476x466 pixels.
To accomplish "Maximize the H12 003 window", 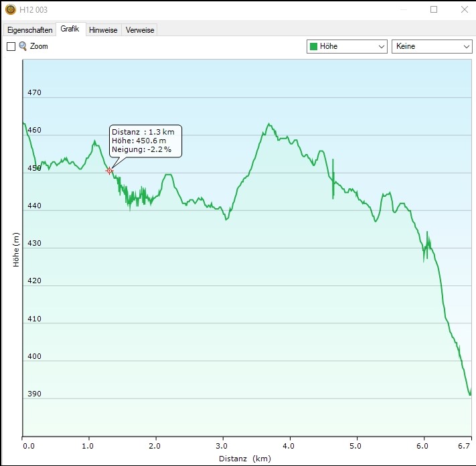I will click(x=434, y=9).
